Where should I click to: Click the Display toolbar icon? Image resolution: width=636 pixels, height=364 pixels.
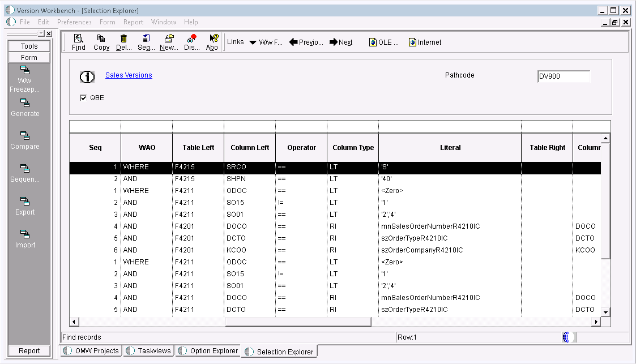191,42
